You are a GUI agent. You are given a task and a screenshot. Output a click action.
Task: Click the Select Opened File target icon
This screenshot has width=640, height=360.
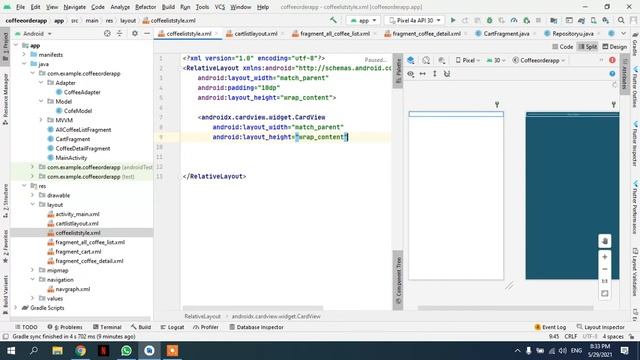click(x=107, y=33)
